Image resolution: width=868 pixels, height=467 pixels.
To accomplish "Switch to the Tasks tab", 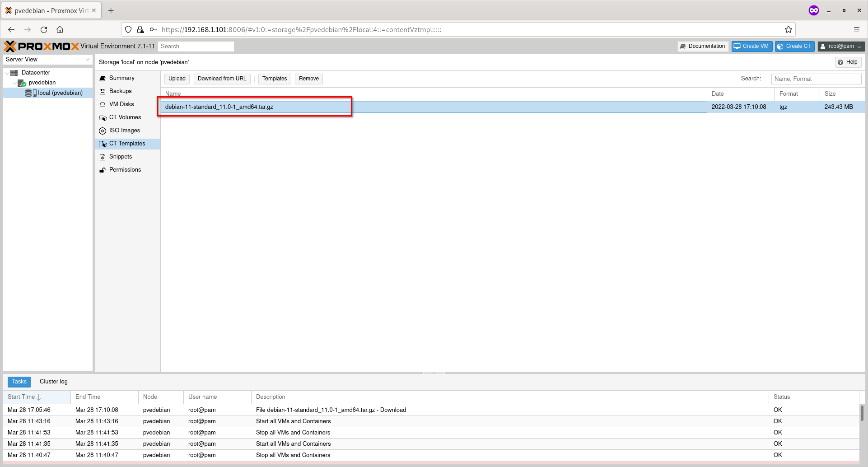I will click(19, 382).
